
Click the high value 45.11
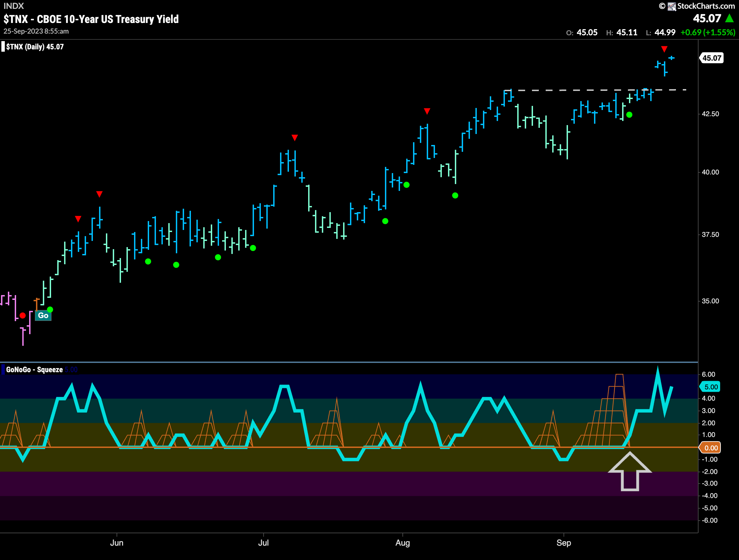click(627, 33)
